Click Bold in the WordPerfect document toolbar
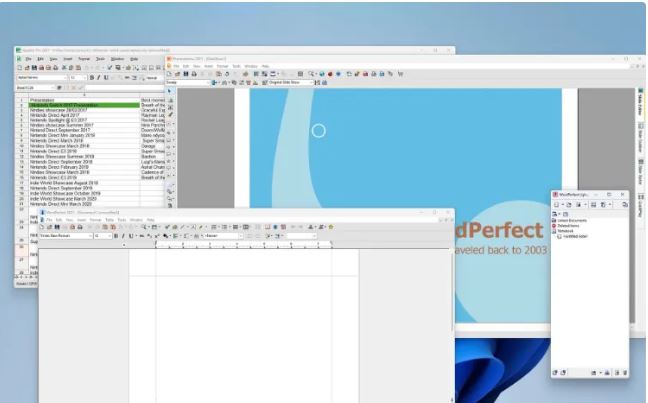This screenshot has height=403, width=648. pyautogui.click(x=116, y=236)
